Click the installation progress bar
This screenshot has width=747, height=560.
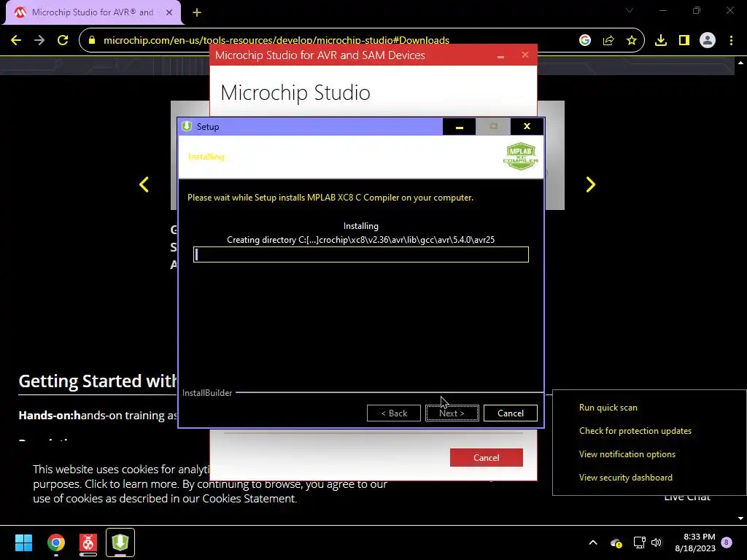[361, 254]
